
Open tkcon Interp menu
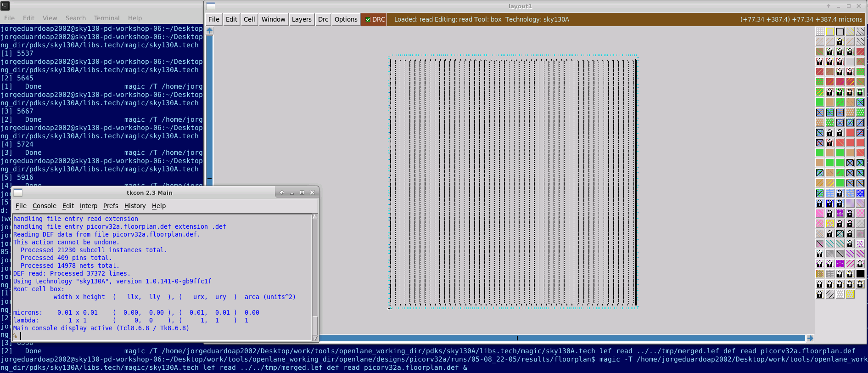pyautogui.click(x=89, y=206)
